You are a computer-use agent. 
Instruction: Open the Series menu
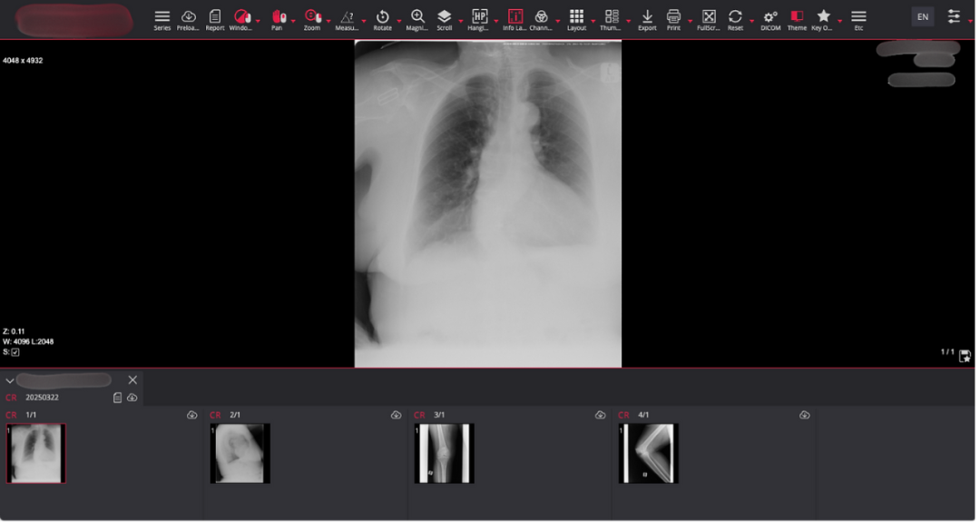tap(162, 16)
